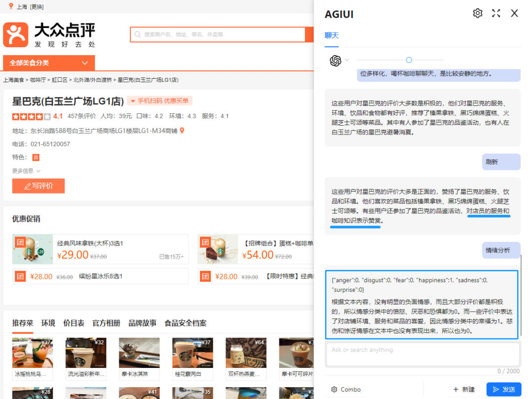This screenshot has width=532, height=399.
Task: Click the Combo gear icon
Action: coord(334,390)
